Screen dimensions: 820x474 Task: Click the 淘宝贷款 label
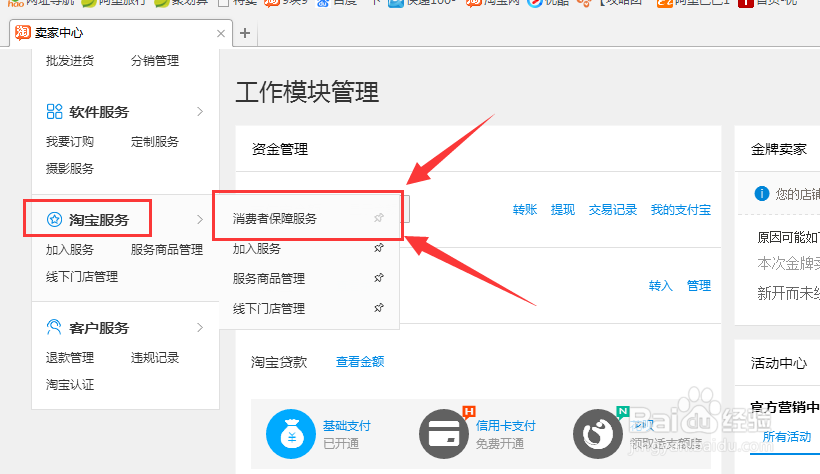pos(279,362)
